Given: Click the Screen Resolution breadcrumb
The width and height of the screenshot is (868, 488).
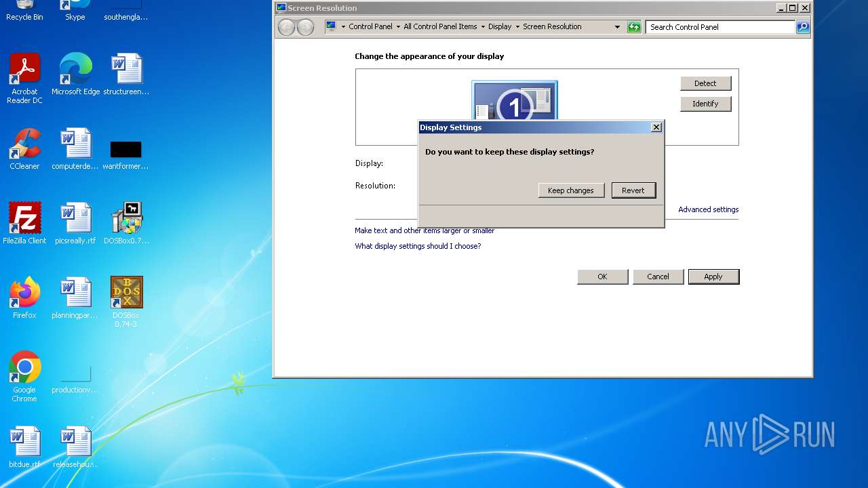Looking at the screenshot, I should click(x=552, y=26).
